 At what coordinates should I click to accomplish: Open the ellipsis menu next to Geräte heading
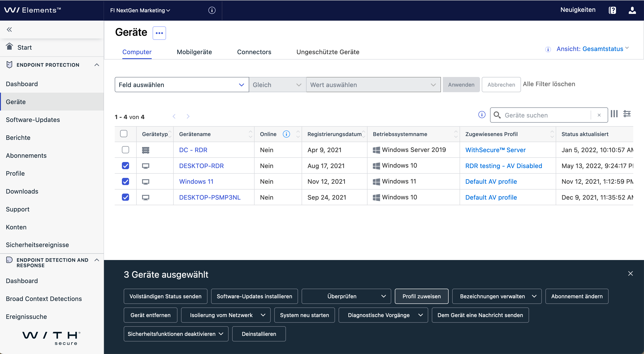[159, 33]
